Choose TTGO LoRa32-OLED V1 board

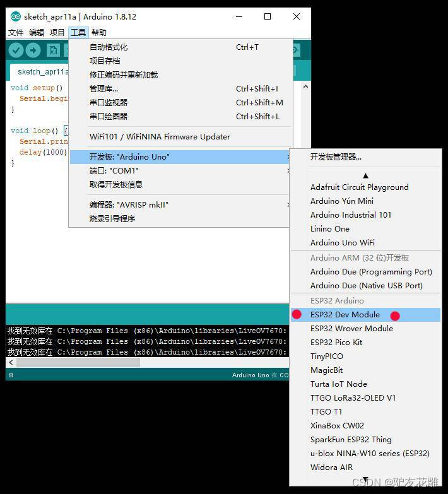(x=365, y=397)
